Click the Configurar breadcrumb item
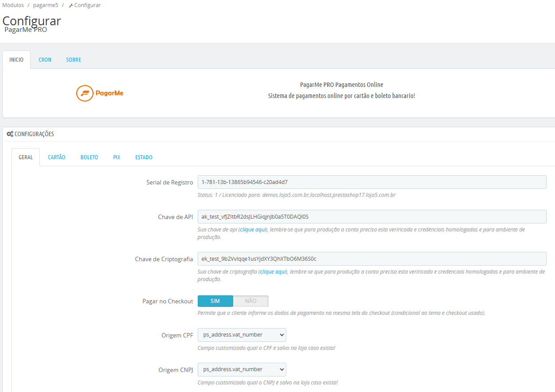Viewport: 555px width, 392px height. [85, 5]
